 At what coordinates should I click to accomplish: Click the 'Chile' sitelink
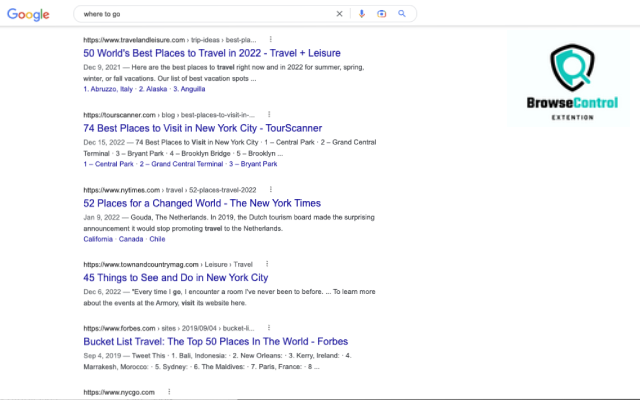(157, 239)
